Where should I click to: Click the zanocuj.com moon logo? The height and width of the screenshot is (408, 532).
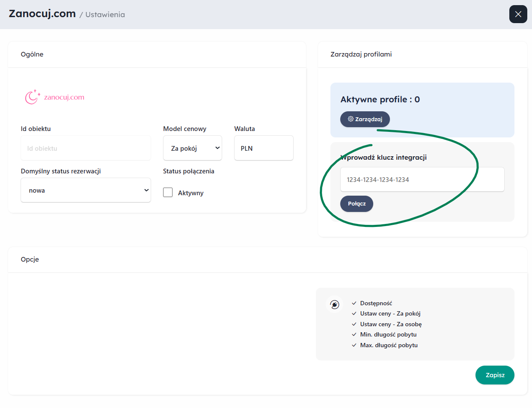point(33,97)
